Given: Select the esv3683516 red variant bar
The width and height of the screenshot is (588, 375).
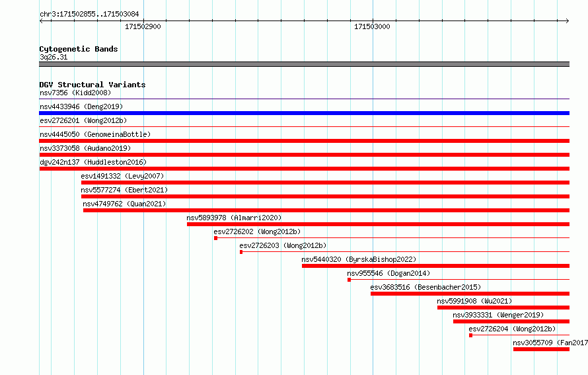Looking at the screenshot, I should [x=470, y=294].
